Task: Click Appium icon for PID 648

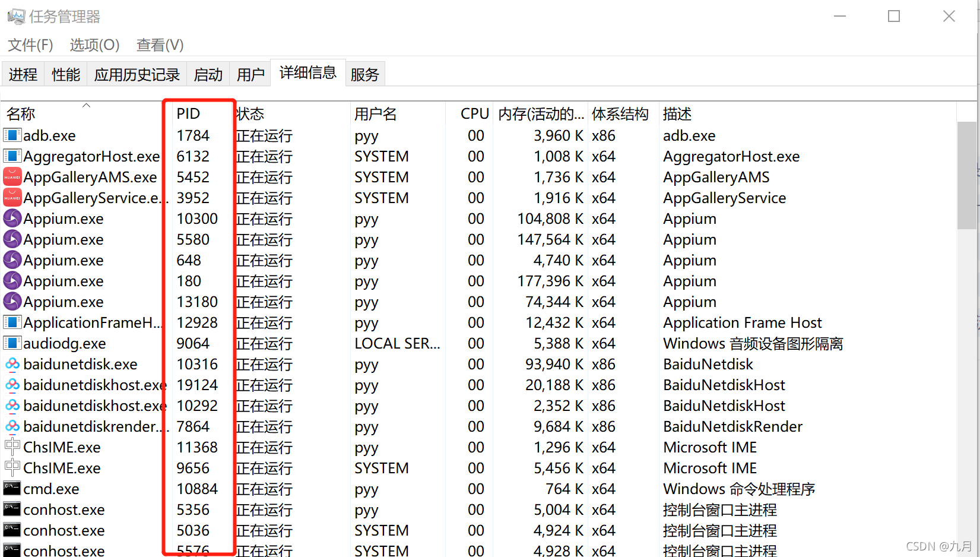Action: [12, 260]
